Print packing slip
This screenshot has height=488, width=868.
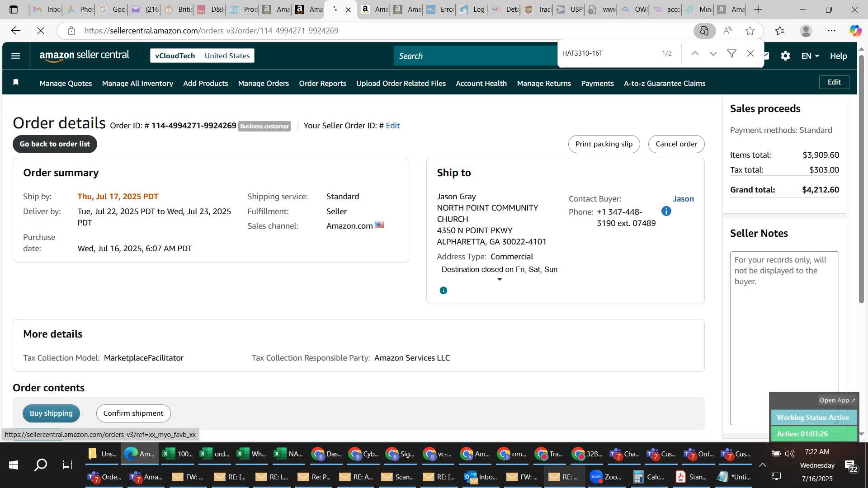click(x=604, y=144)
